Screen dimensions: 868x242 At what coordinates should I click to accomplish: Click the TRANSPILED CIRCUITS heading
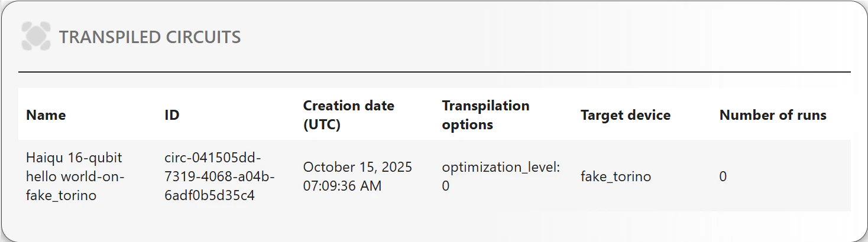[x=150, y=37]
